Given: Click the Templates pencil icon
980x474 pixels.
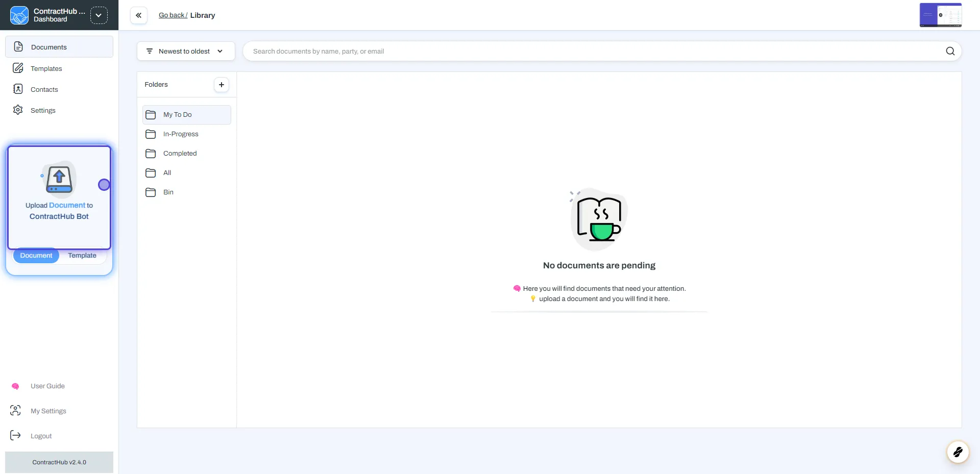Looking at the screenshot, I should point(18,68).
